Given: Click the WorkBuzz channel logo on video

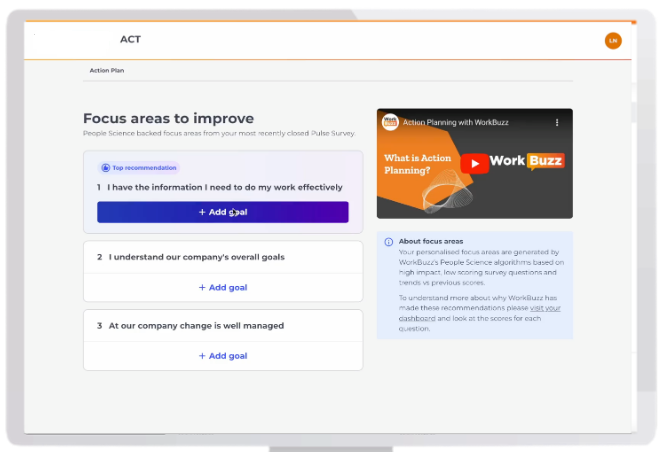Looking at the screenshot, I should (x=390, y=122).
